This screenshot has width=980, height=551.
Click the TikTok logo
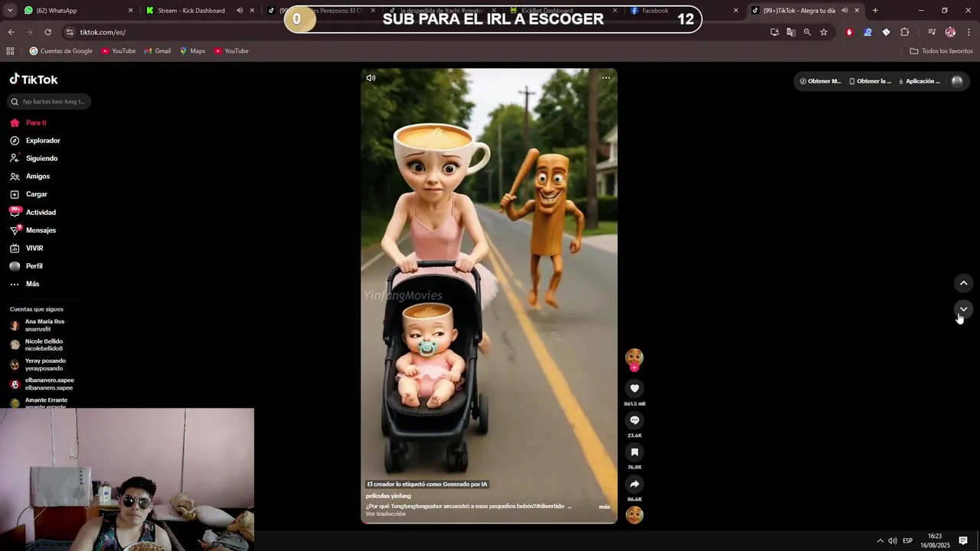click(x=34, y=80)
